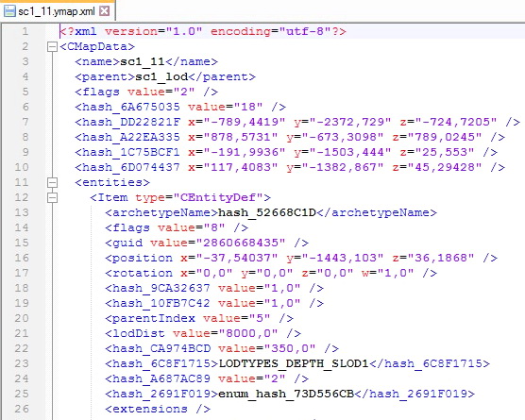
Task: Place cursor on LODTYPES_DEPTH_SLOD1 text
Action: pos(294,363)
